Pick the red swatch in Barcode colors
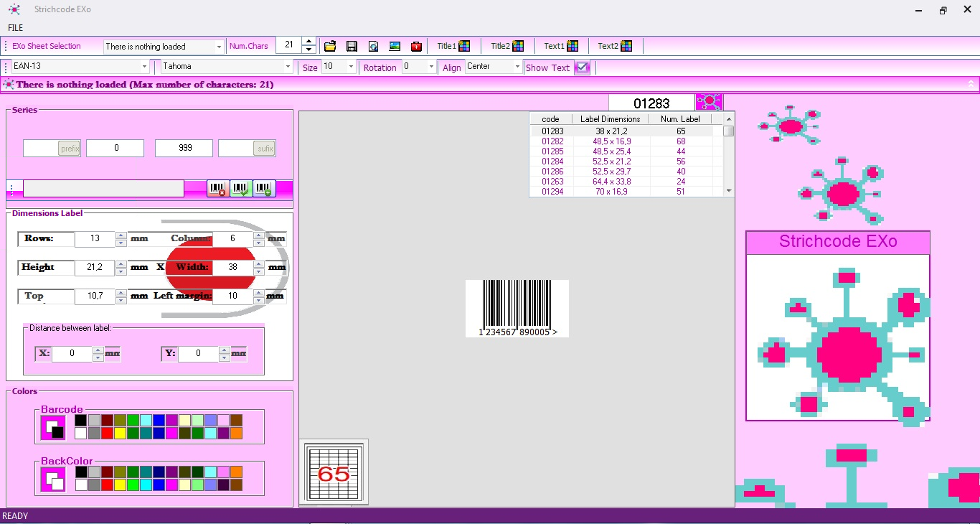The height and width of the screenshot is (524, 980). [x=107, y=434]
